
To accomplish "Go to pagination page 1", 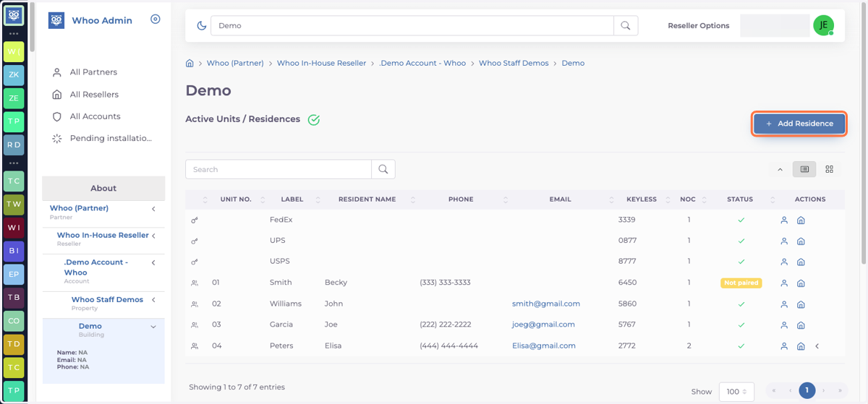I will pyautogui.click(x=807, y=390).
